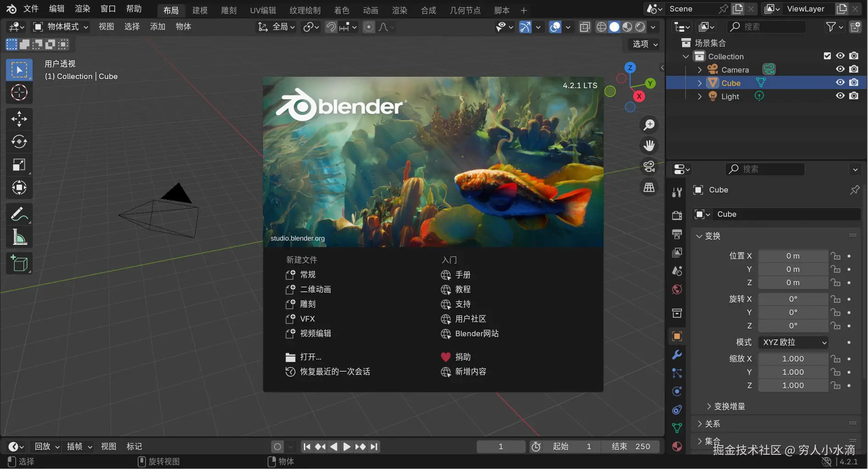Viewport: 868px width, 469px height.
Task: Open the Material properties tab (sphere icon)
Action: point(676,446)
